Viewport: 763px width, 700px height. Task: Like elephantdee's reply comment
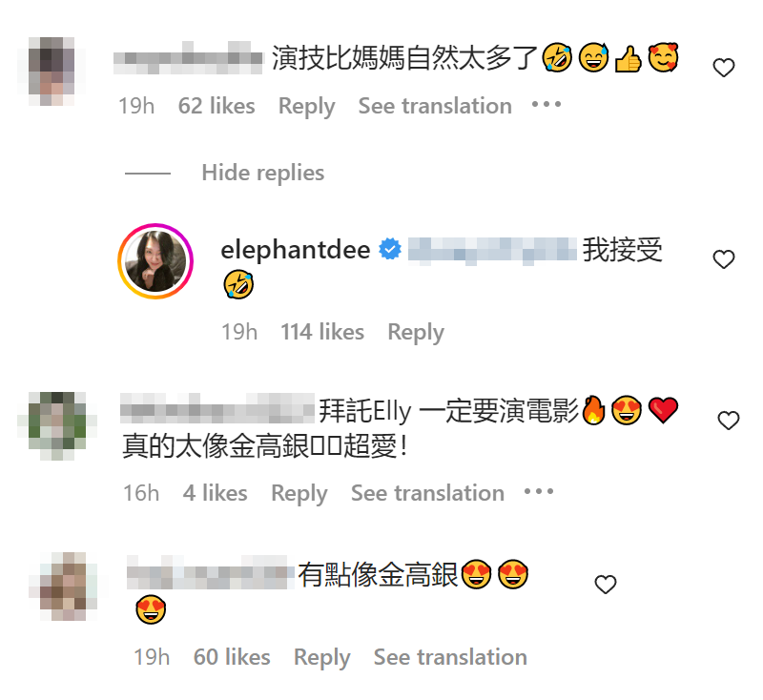(724, 259)
